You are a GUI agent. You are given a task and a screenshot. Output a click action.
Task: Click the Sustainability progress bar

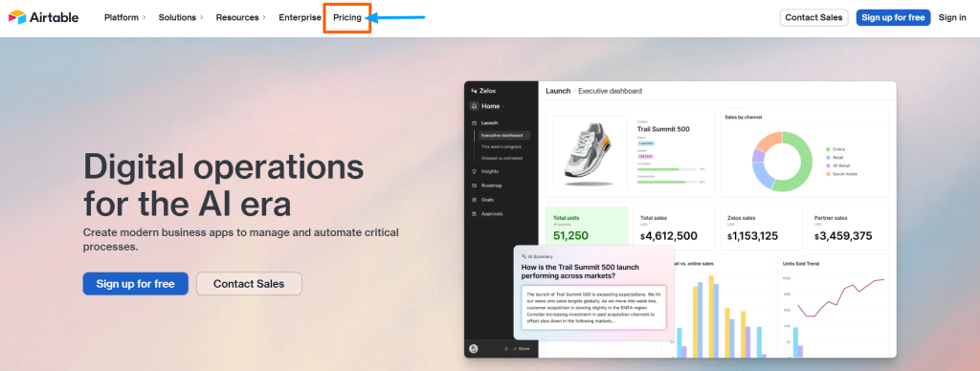click(x=667, y=182)
